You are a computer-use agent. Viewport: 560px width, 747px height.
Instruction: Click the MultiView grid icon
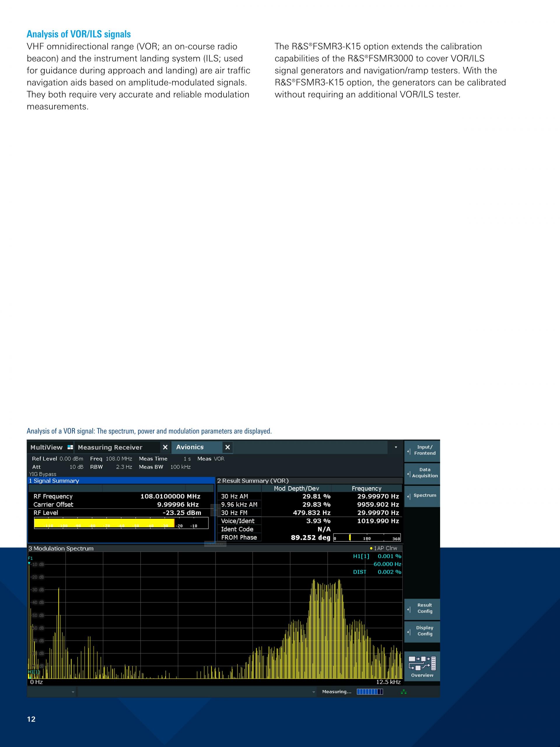pyautogui.click(x=70, y=447)
